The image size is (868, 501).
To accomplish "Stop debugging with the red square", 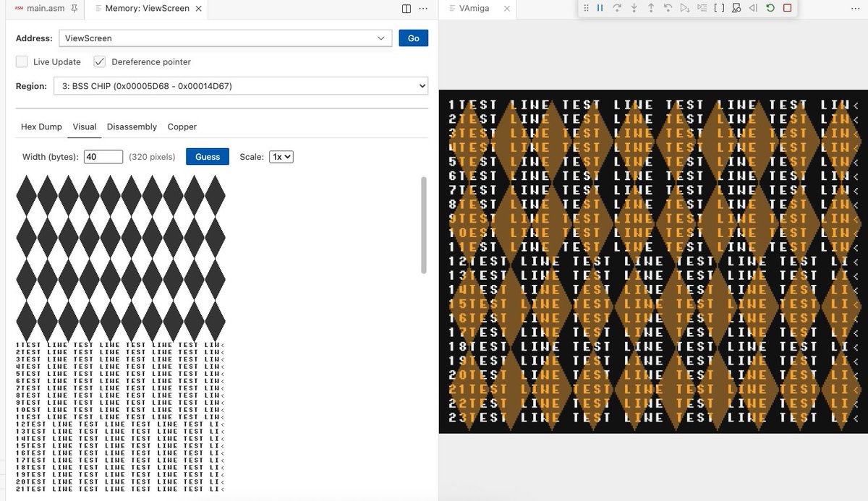I will 788,8.
